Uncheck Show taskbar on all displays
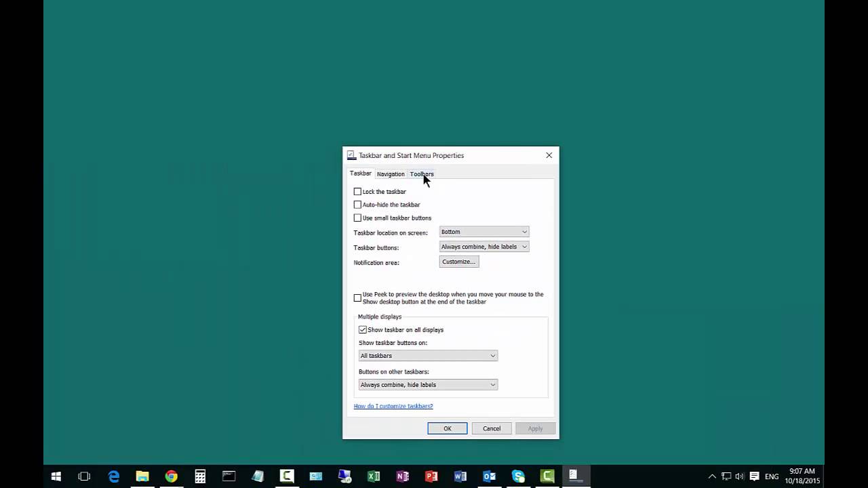 pos(363,329)
